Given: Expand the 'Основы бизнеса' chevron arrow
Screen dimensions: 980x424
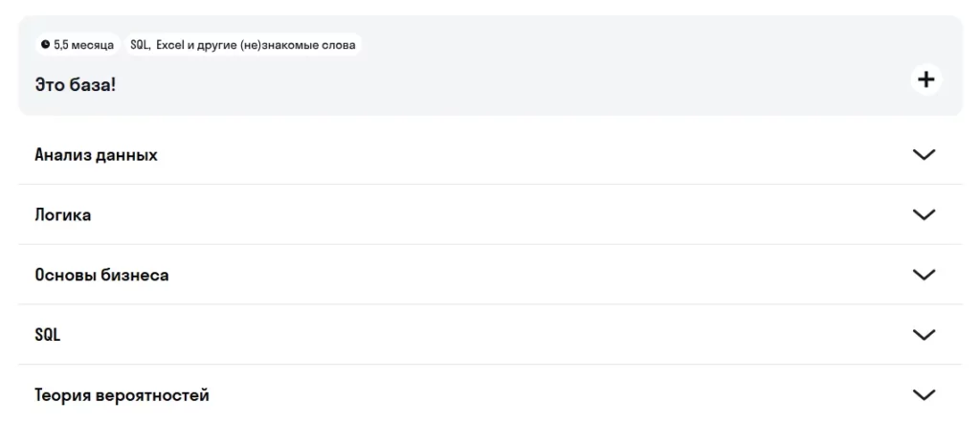Looking at the screenshot, I should (924, 275).
